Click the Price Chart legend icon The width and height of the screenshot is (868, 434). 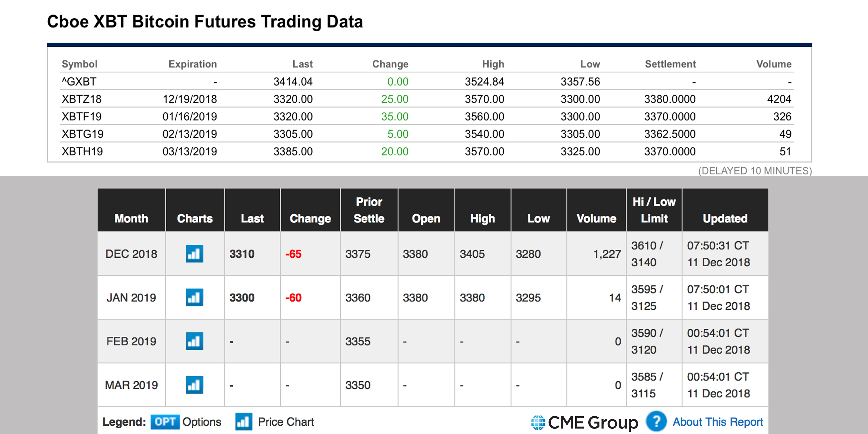tap(244, 422)
